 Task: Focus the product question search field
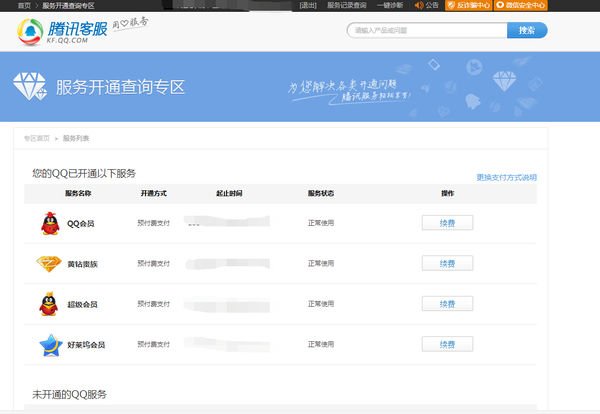pos(427,30)
